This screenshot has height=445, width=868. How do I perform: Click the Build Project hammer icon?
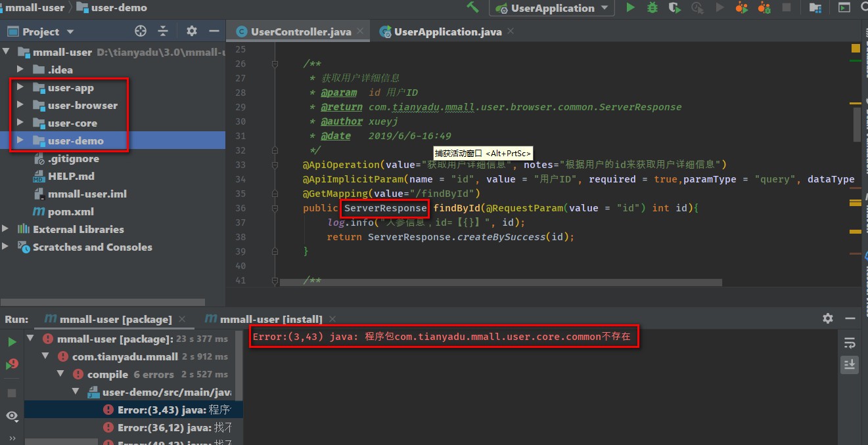coord(472,8)
